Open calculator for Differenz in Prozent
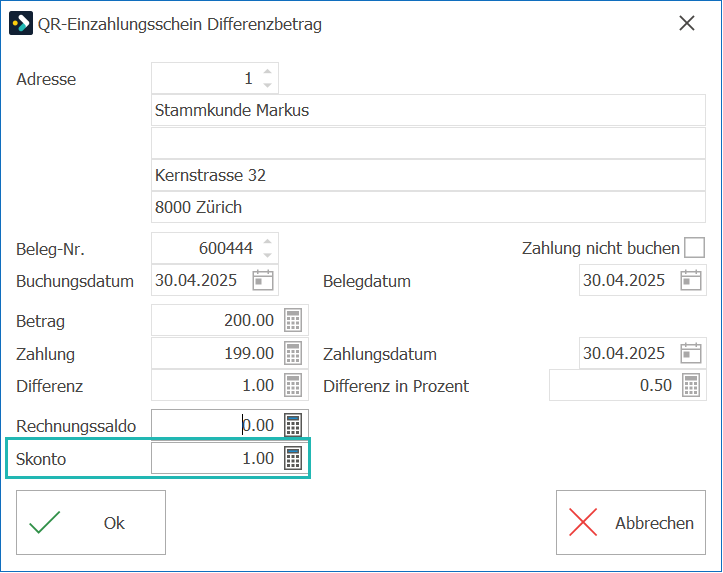 [691, 385]
